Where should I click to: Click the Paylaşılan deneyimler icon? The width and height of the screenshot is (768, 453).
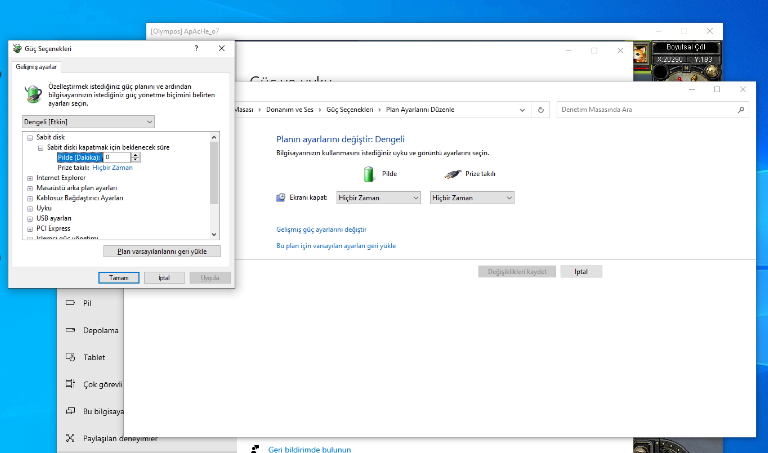click(x=71, y=438)
